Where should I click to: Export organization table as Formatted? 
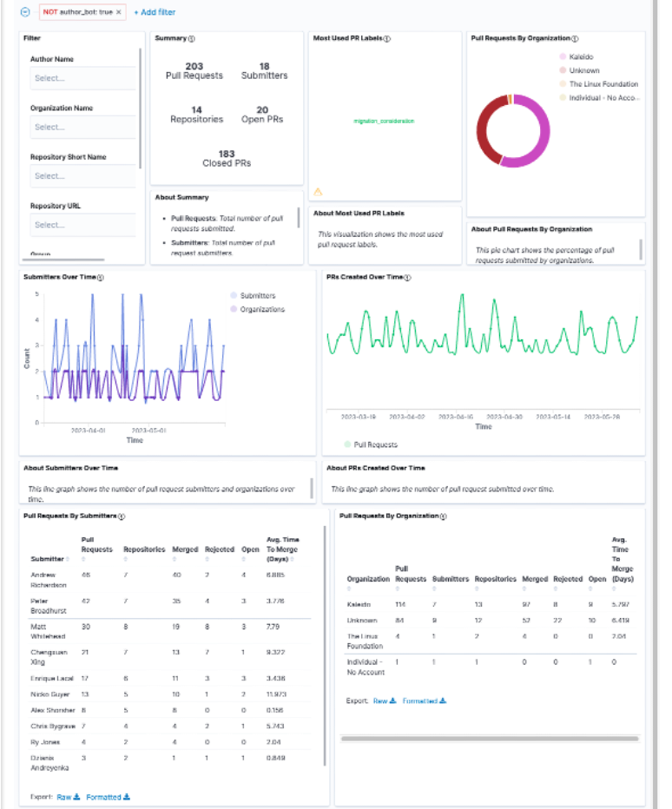pyautogui.click(x=425, y=700)
